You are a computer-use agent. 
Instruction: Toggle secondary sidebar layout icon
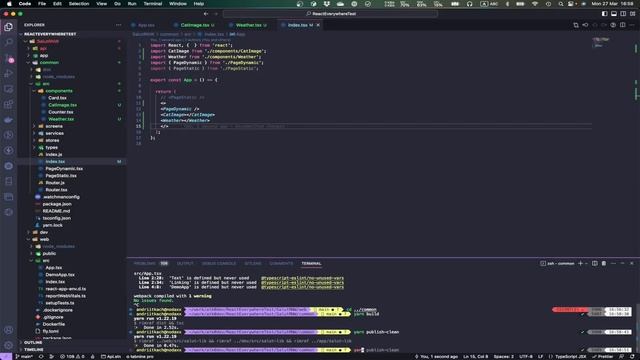coord(623,14)
